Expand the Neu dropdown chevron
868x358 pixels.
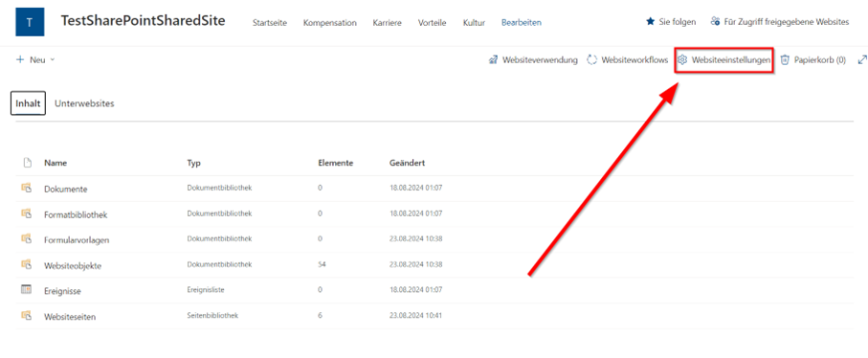point(53,59)
